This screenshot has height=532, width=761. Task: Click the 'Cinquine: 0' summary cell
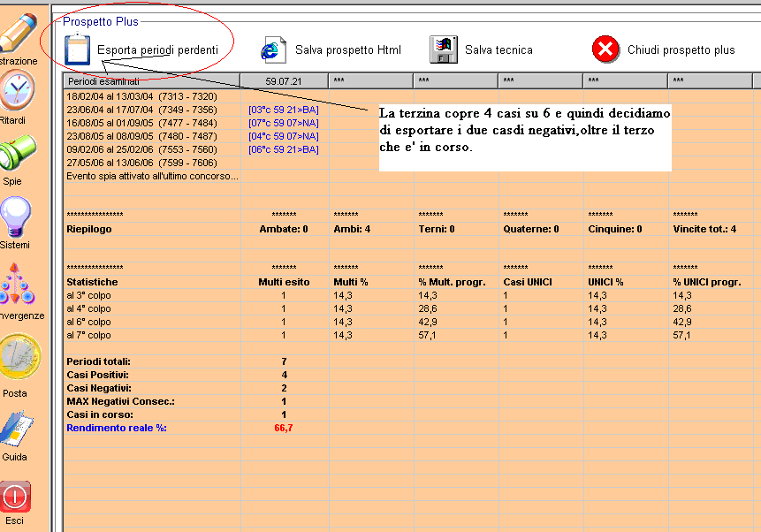click(x=615, y=229)
